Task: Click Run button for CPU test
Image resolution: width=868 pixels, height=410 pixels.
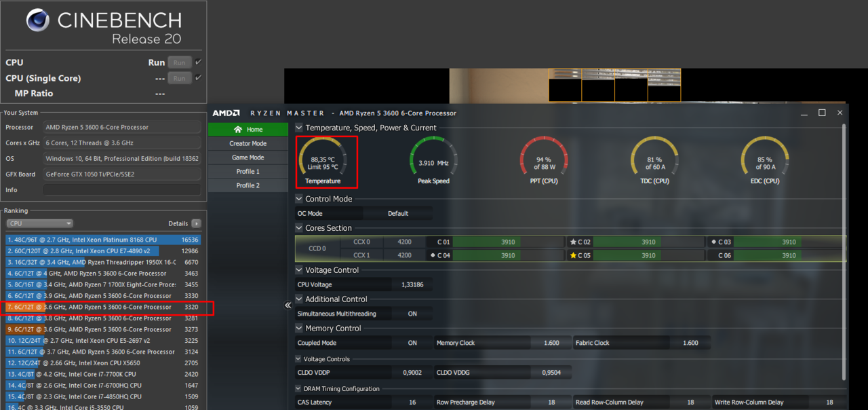Action: pyautogui.click(x=179, y=62)
